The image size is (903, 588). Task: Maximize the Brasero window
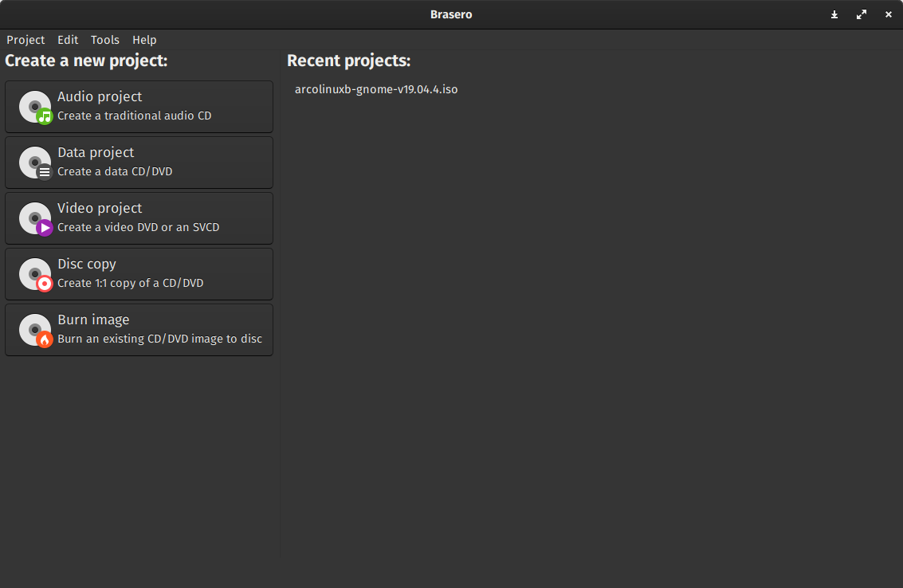click(x=861, y=14)
